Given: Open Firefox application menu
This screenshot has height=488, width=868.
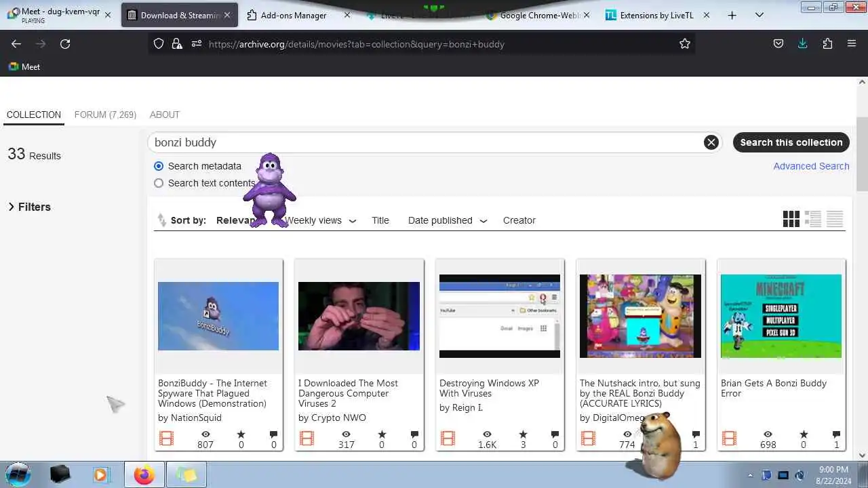Looking at the screenshot, I should pyautogui.click(x=852, y=43).
